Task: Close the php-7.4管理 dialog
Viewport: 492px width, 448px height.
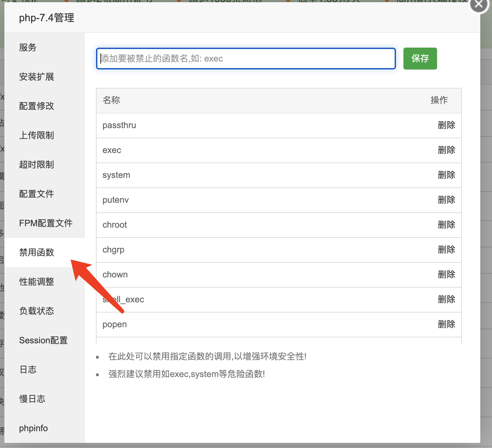Action: [479, 5]
